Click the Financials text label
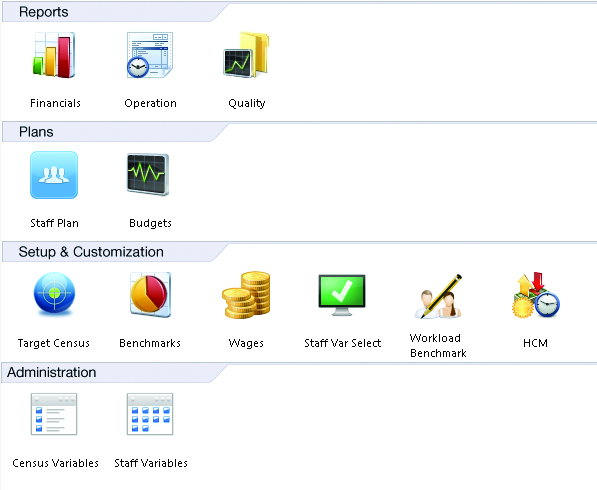This screenshot has height=490, width=597. 55,103
